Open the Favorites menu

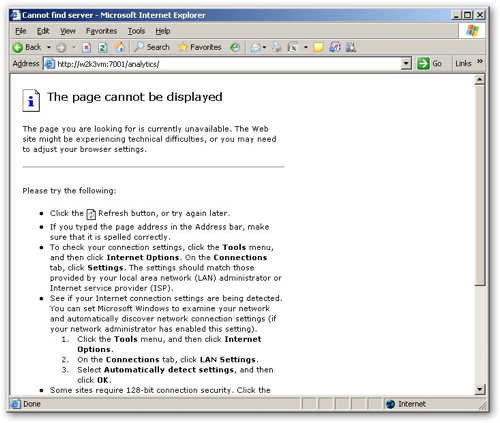click(x=101, y=31)
